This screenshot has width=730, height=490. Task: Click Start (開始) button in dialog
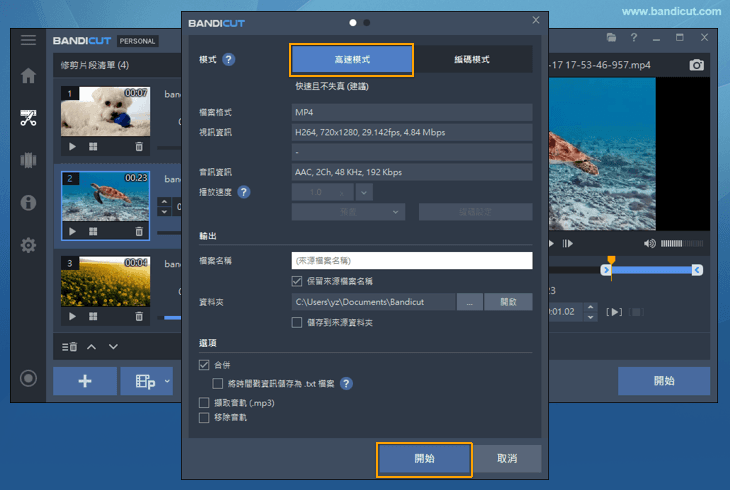pos(424,459)
